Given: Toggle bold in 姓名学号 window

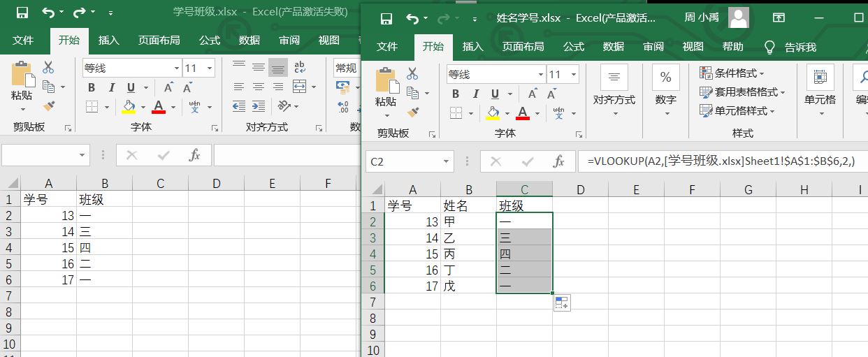Looking at the screenshot, I should [456, 94].
